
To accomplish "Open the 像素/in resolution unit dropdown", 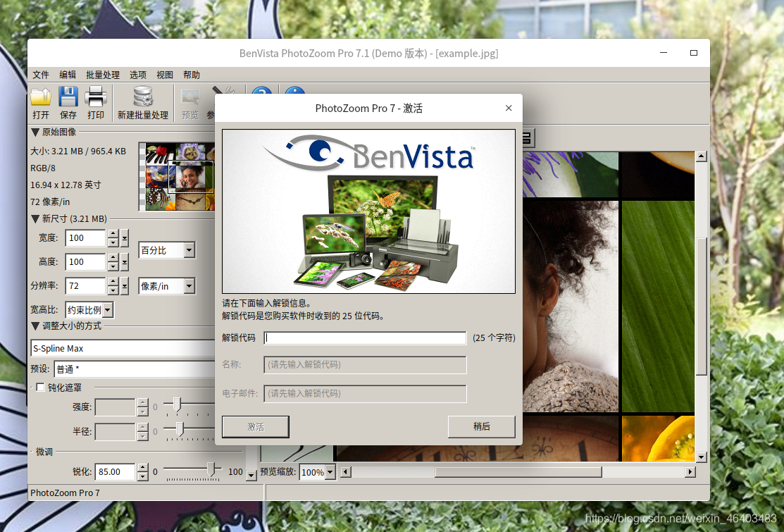I will coord(189,286).
